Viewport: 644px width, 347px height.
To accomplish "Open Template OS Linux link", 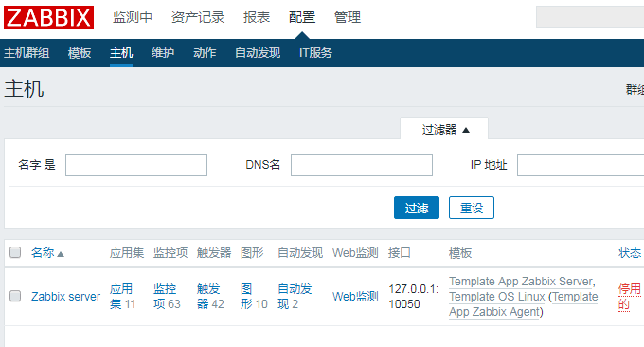I will [497, 297].
